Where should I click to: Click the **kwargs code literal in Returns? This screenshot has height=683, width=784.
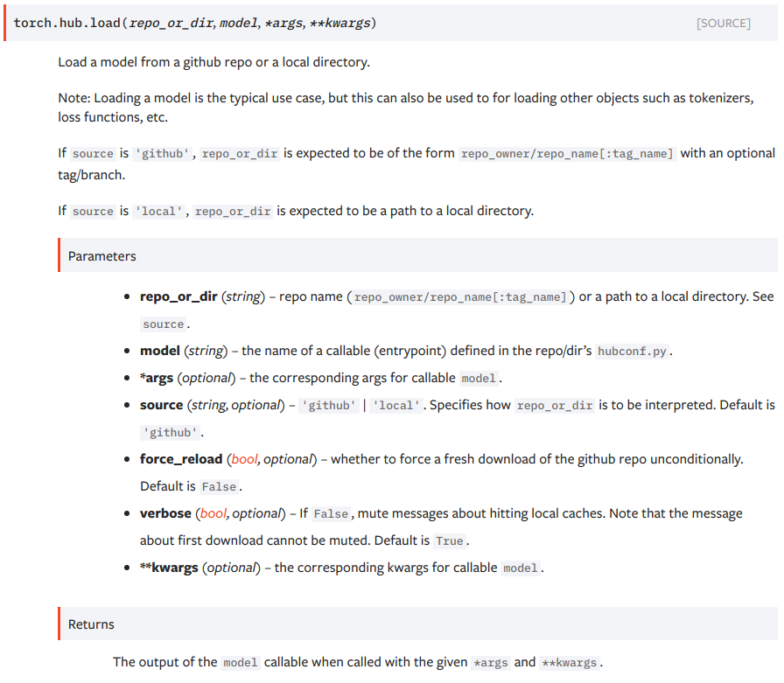pos(569,663)
